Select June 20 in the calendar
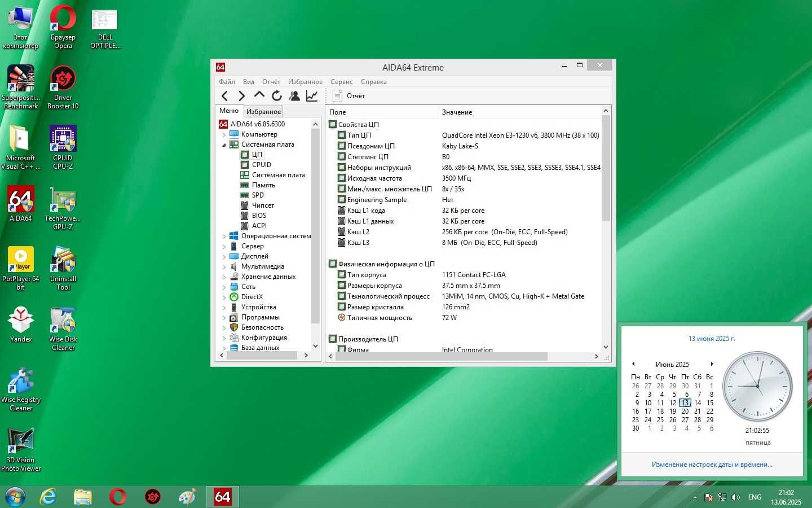Screen dimensions: 812x508 coord(685,411)
